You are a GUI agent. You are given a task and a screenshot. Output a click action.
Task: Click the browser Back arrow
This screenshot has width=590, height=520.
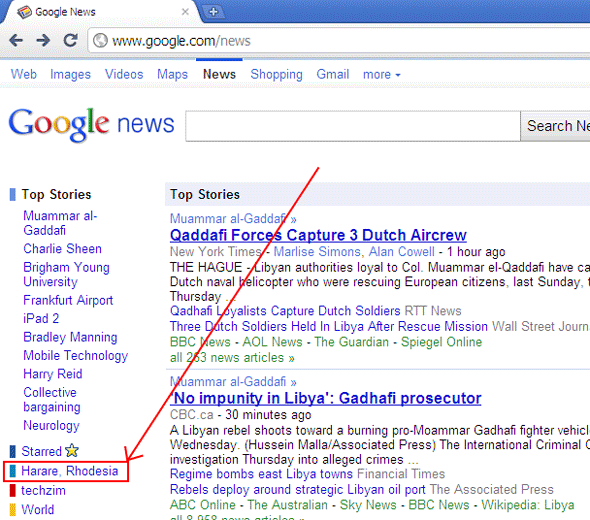coord(16,40)
